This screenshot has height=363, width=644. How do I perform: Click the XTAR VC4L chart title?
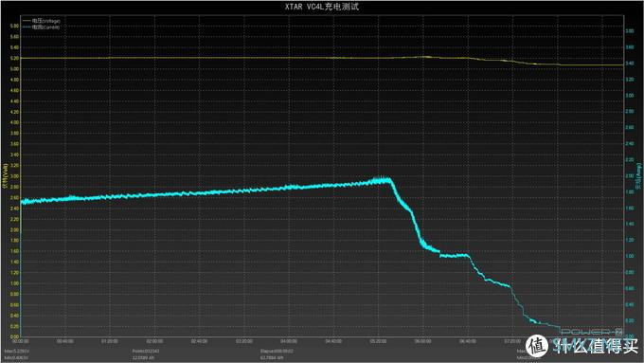pyautogui.click(x=322, y=7)
